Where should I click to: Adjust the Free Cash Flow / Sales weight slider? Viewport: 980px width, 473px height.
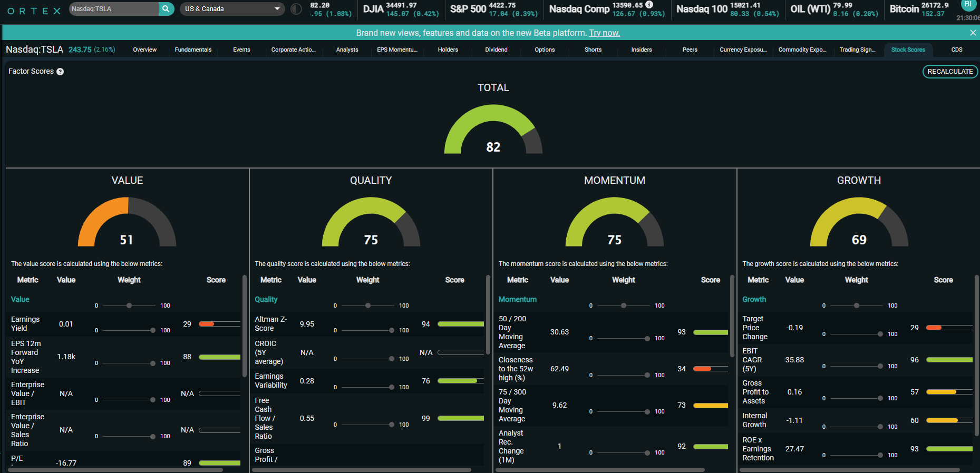(x=368, y=425)
